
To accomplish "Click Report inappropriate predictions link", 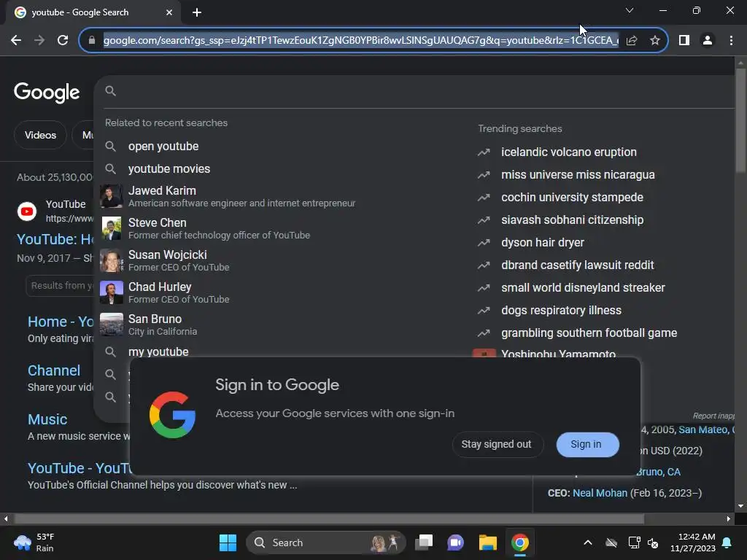I will pos(713,416).
